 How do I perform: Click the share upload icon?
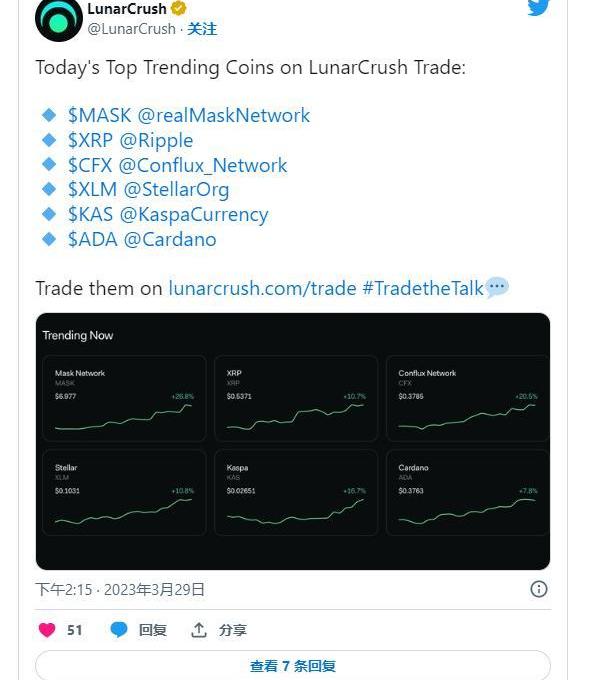[199, 630]
